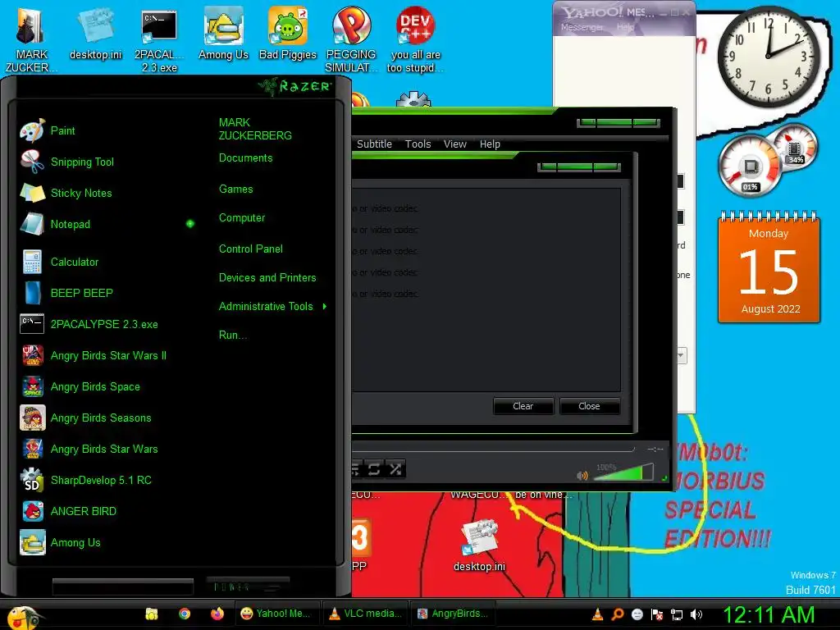Select 2PACAL 2.3.exe desktop icon
840x630 pixels.
pyautogui.click(x=159, y=39)
